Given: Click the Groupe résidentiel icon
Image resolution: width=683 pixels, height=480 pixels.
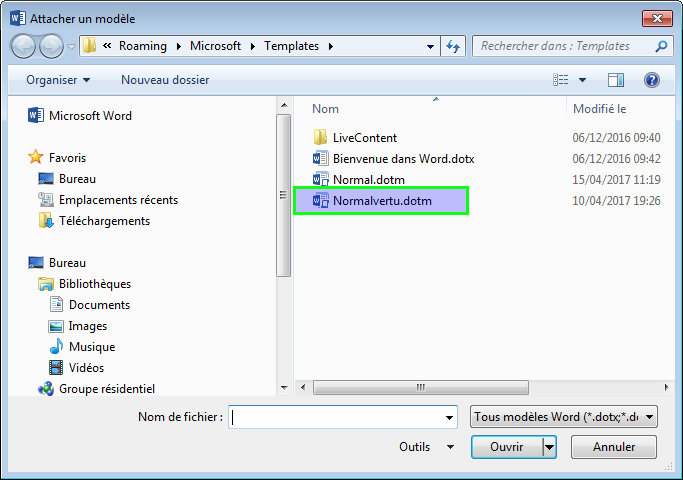Looking at the screenshot, I should point(46,388).
